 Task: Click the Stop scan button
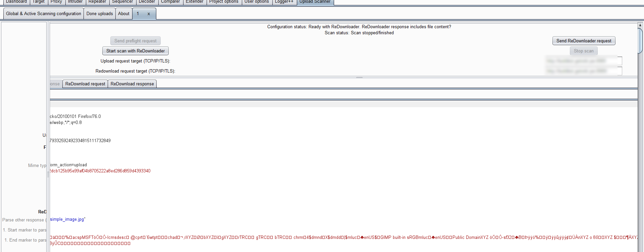tap(584, 51)
